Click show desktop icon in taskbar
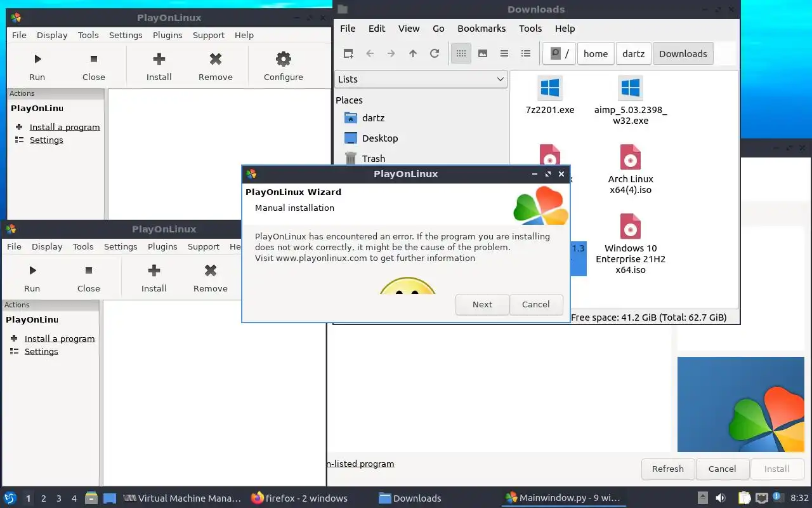This screenshot has width=812, height=508. [x=110, y=498]
